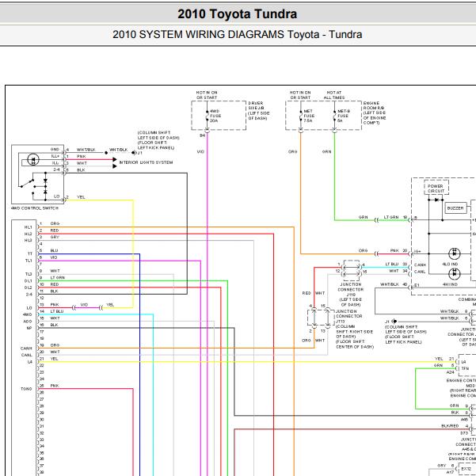Click the BUZZER component box

(455, 208)
